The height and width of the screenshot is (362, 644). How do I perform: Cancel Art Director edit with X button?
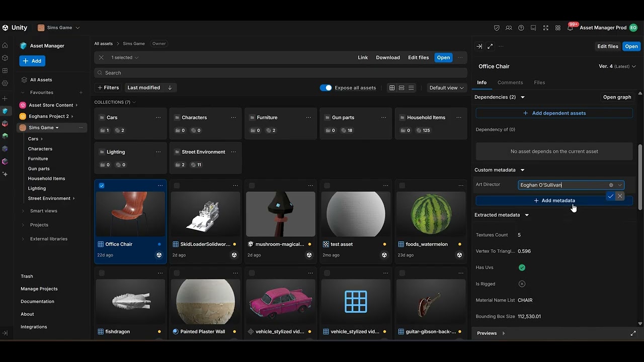(x=620, y=196)
